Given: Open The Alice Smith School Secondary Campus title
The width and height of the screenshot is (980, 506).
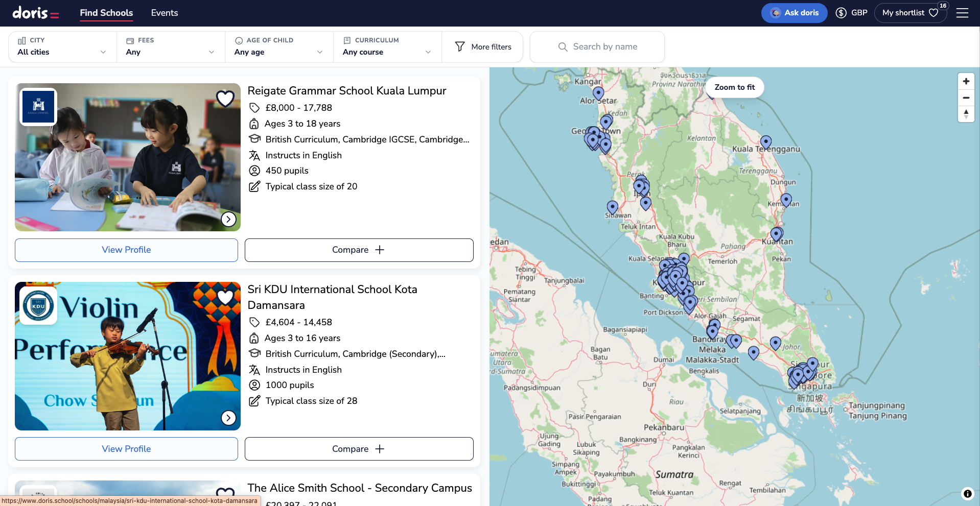Looking at the screenshot, I should 360,488.
